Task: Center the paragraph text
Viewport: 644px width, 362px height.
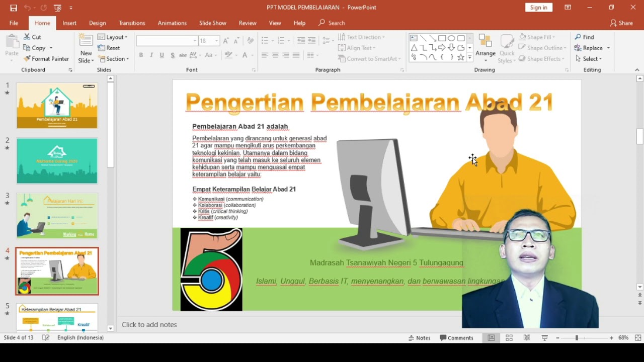Action: point(275,55)
